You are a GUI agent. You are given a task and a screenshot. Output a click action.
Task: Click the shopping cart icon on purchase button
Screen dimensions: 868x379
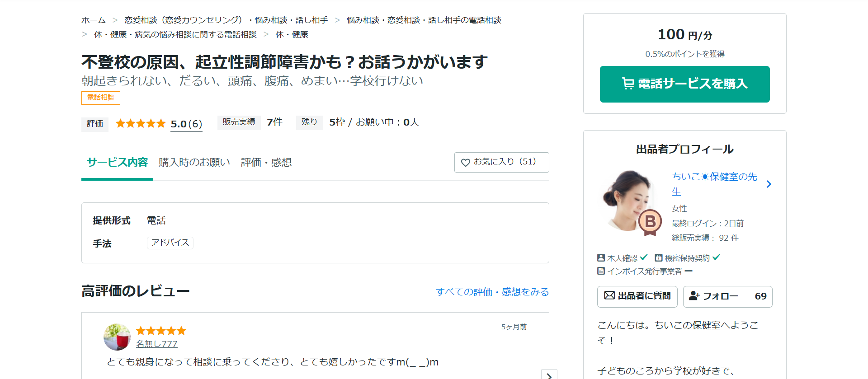tap(628, 84)
